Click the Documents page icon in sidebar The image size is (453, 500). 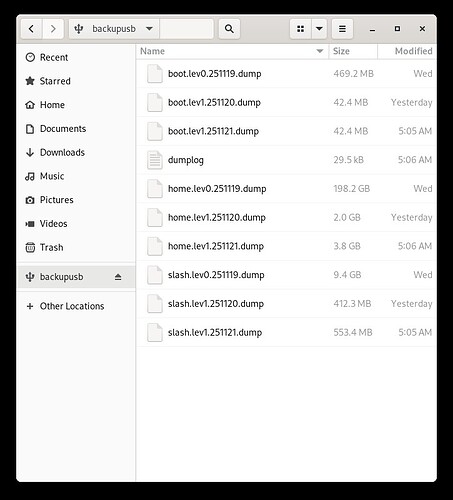click(30, 129)
